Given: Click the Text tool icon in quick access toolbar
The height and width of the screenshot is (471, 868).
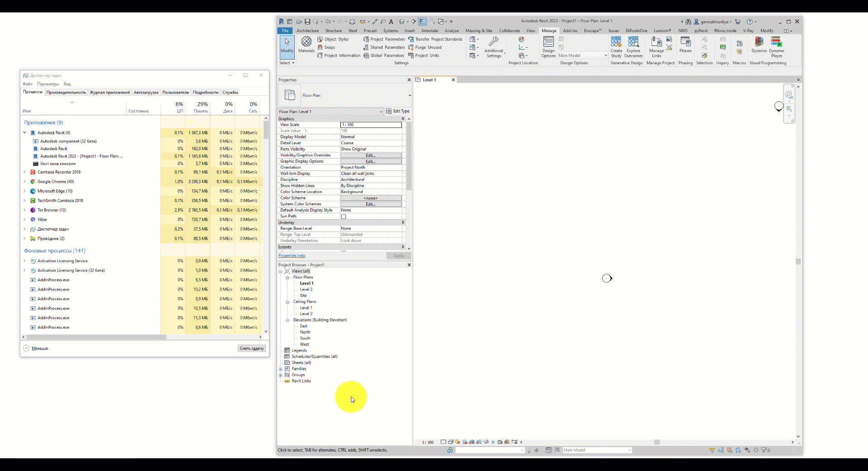Looking at the screenshot, I should pyautogui.click(x=391, y=22).
